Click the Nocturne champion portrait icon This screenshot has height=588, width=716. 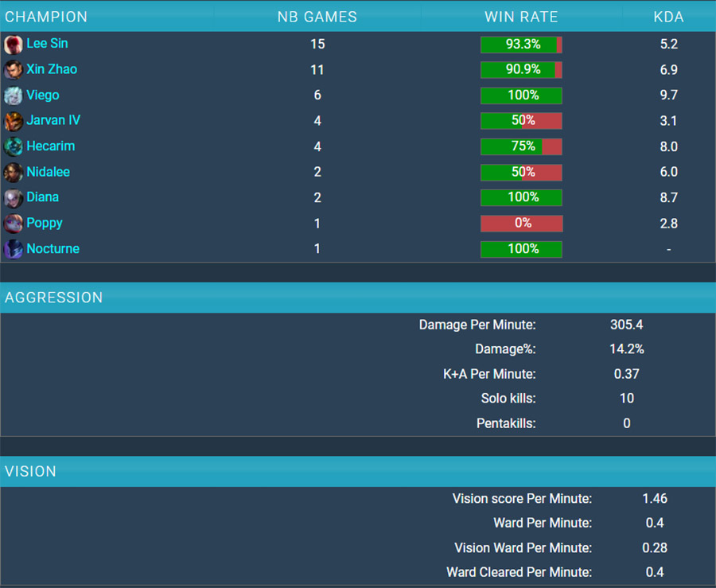coord(14,249)
